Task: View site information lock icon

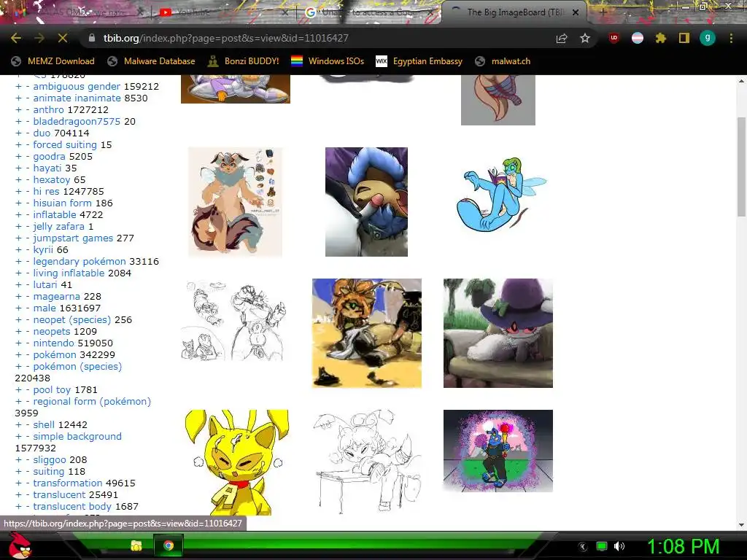Action: tap(91, 38)
